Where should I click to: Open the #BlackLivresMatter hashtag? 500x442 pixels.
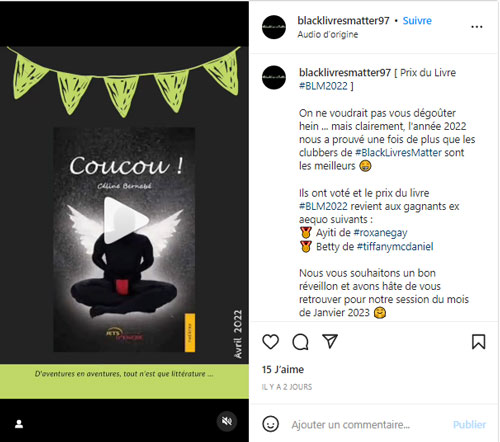[398, 153]
